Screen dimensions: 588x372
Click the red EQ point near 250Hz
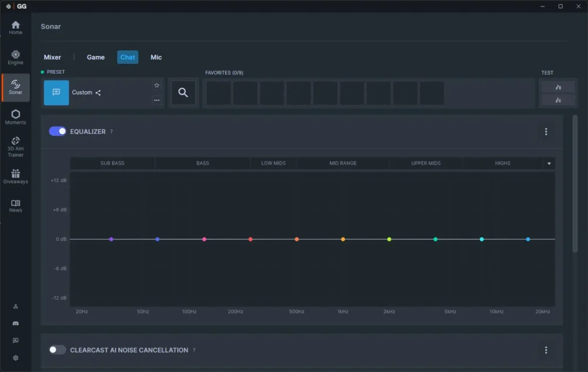[x=250, y=239]
